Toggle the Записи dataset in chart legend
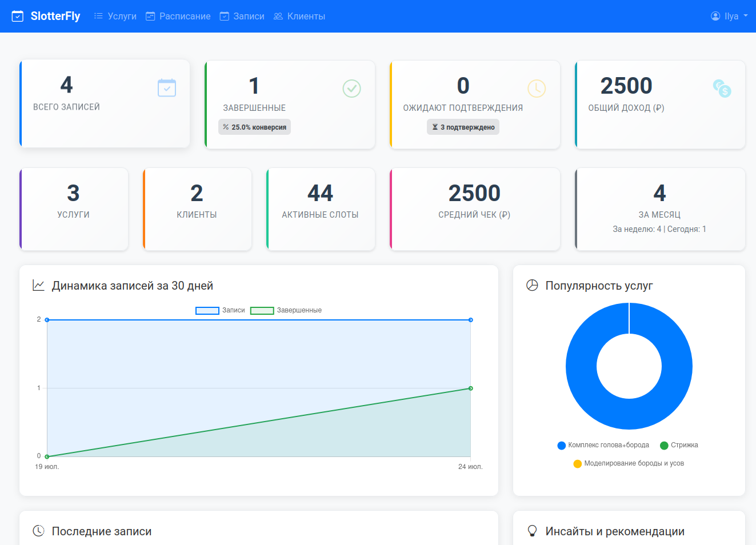 coord(220,310)
